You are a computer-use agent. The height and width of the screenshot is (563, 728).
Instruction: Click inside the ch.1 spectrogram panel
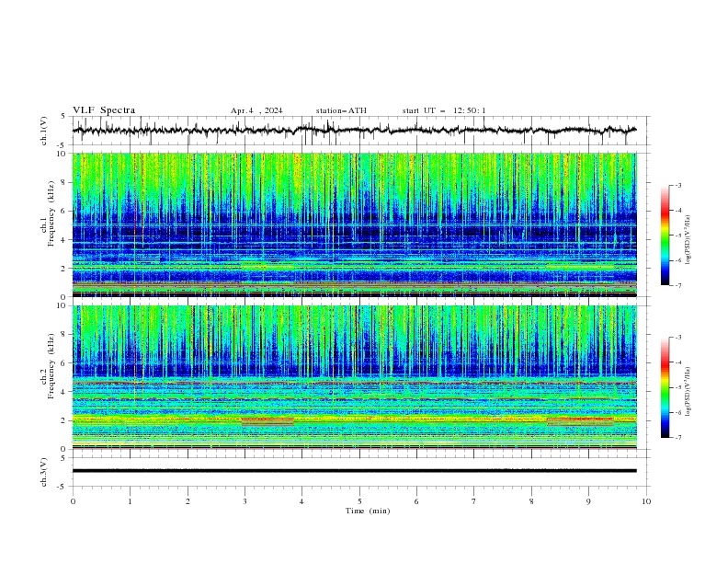click(355, 224)
